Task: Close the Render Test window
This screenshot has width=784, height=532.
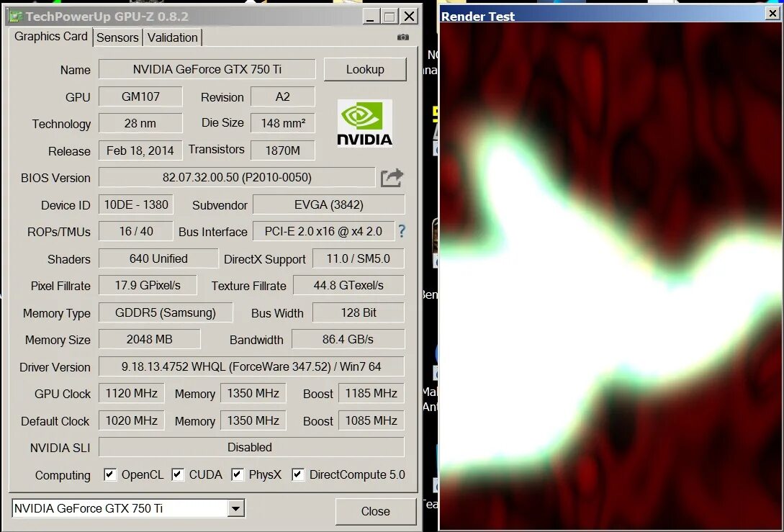Action: [x=772, y=13]
